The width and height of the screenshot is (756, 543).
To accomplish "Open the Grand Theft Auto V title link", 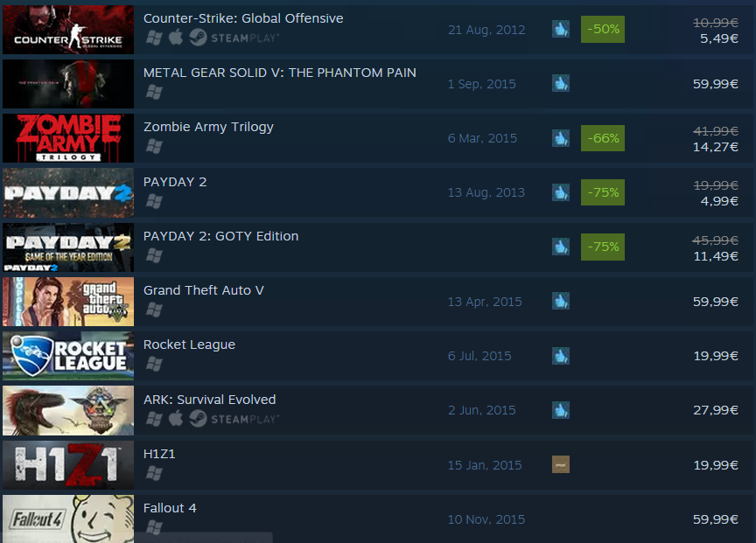I will (x=204, y=290).
